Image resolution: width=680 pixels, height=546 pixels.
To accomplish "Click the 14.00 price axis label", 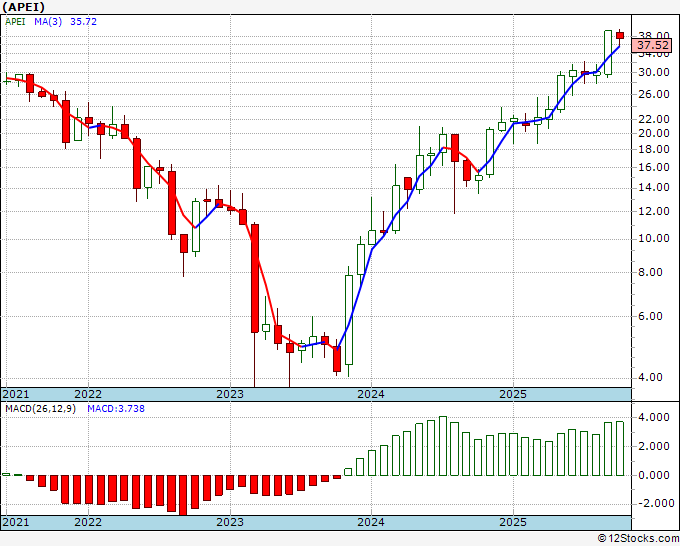I will [655, 188].
